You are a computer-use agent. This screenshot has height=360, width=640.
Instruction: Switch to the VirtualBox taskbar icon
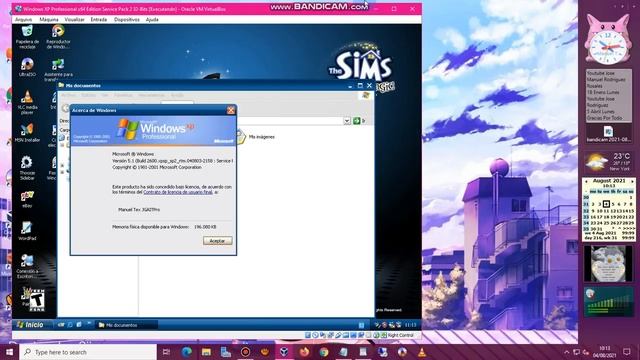point(284,352)
